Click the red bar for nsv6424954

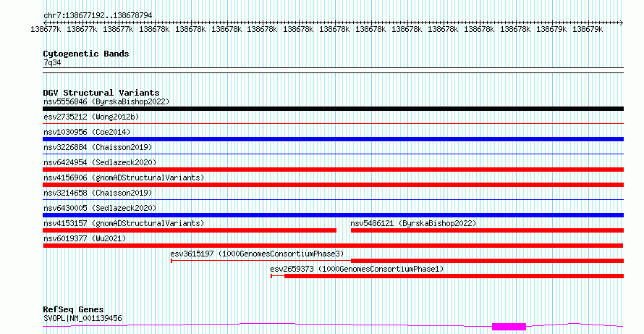[x=333, y=170]
